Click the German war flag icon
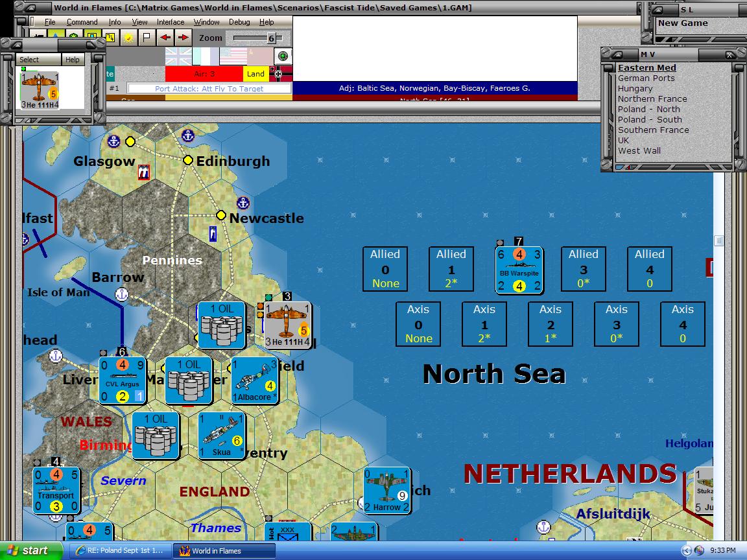The height and width of the screenshot is (560, 747). [x=281, y=74]
